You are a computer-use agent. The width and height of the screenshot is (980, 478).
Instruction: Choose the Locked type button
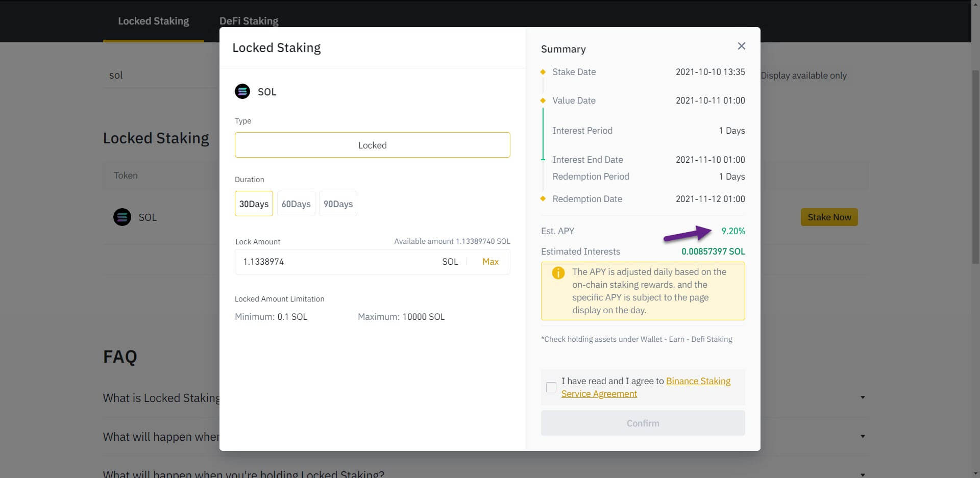pyautogui.click(x=373, y=145)
